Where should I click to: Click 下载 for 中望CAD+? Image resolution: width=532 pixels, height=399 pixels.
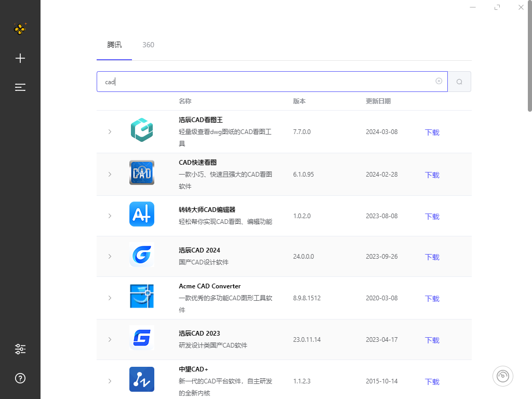(432, 382)
